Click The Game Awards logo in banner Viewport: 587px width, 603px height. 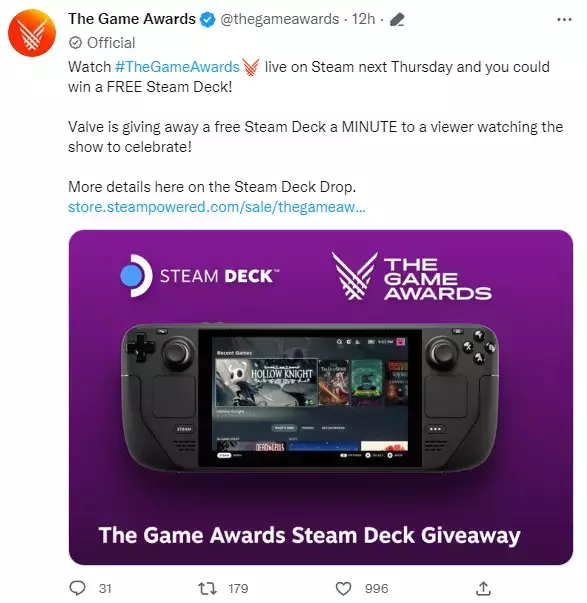pos(412,276)
